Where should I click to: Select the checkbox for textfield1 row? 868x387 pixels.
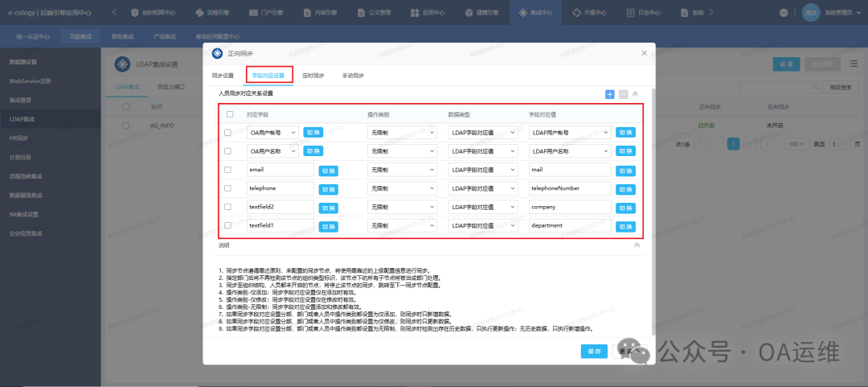click(x=228, y=225)
